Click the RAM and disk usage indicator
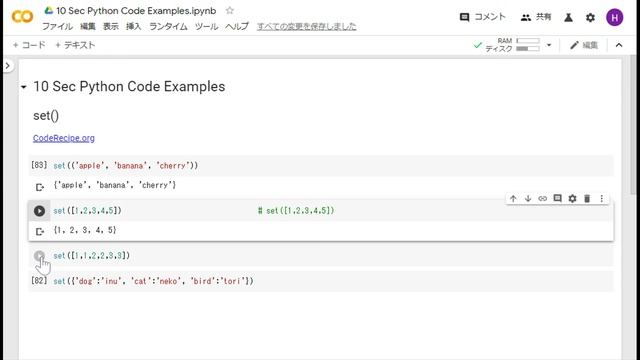Screen dimensions: 640x360 [512, 45]
